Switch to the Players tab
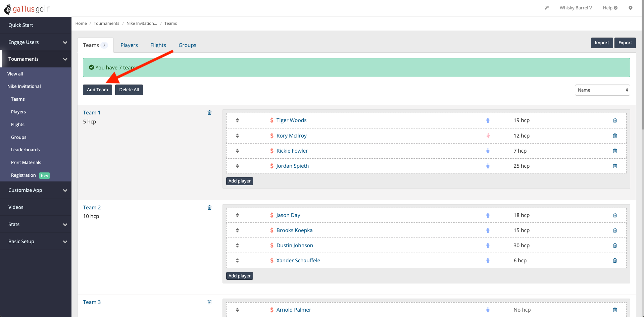Screen dimensions: 644x317 129,45
